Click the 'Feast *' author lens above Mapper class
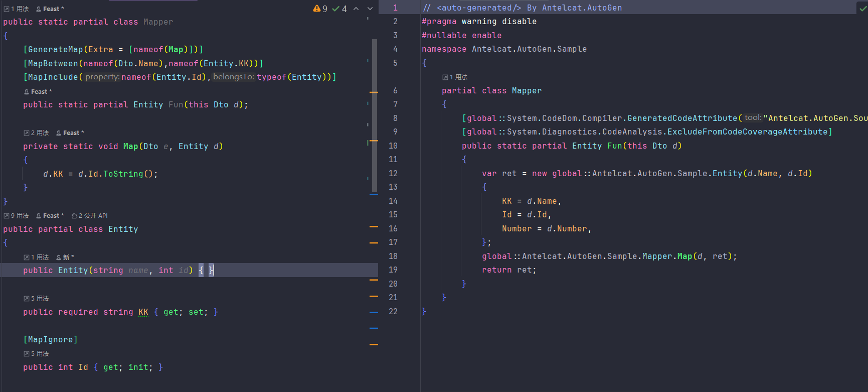The width and height of the screenshot is (868, 392). [50, 9]
